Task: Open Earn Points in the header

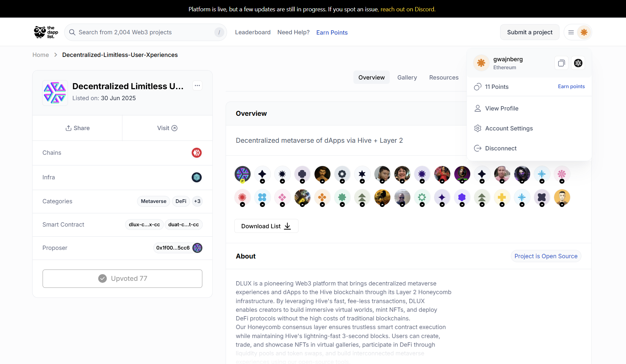Action: click(332, 33)
